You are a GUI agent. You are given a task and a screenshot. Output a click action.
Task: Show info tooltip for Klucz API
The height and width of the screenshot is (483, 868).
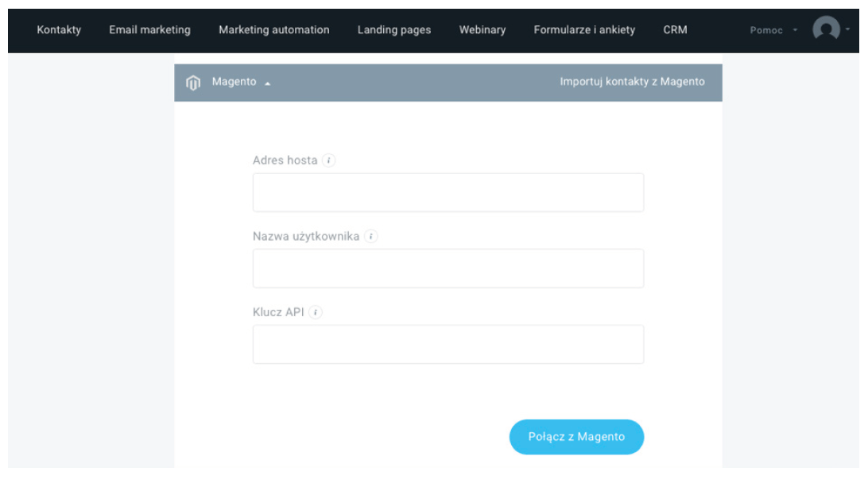tap(316, 312)
